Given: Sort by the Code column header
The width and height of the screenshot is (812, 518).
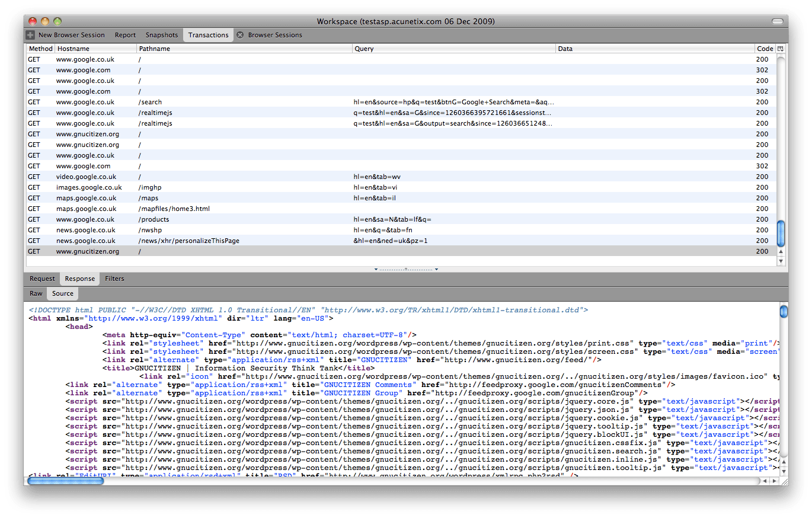Looking at the screenshot, I should coord(765,49).
